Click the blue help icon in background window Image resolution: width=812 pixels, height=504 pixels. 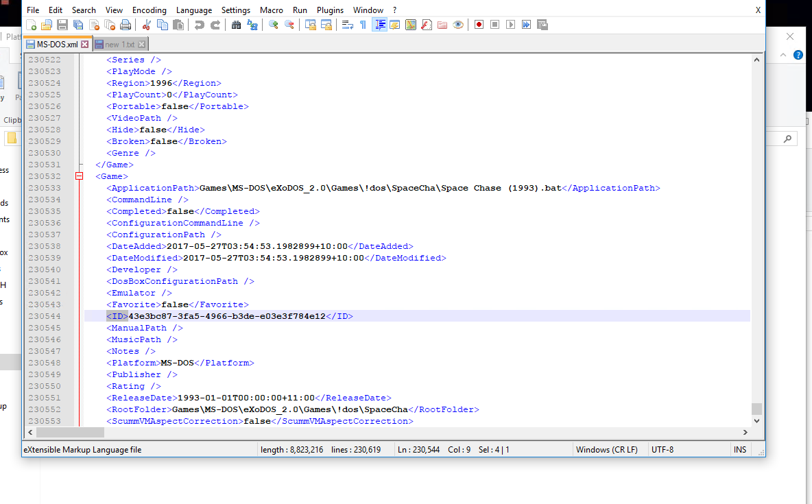coord(798,55)
